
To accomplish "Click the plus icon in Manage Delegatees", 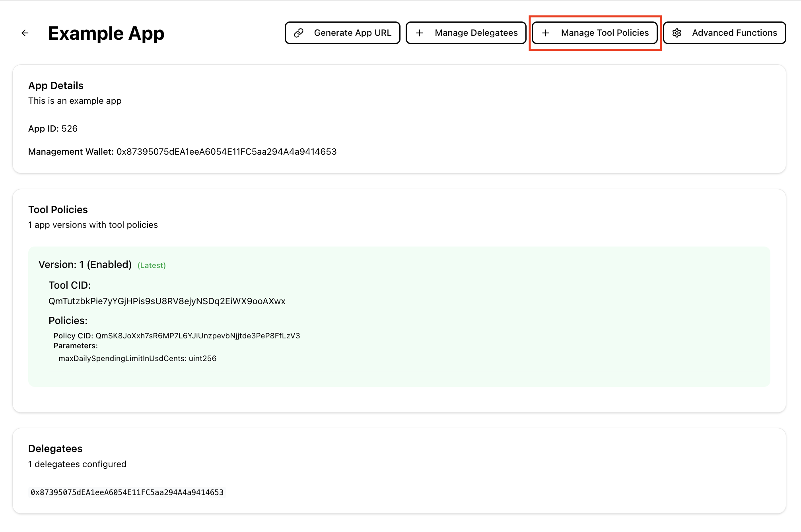I will (x=419, y=33).
